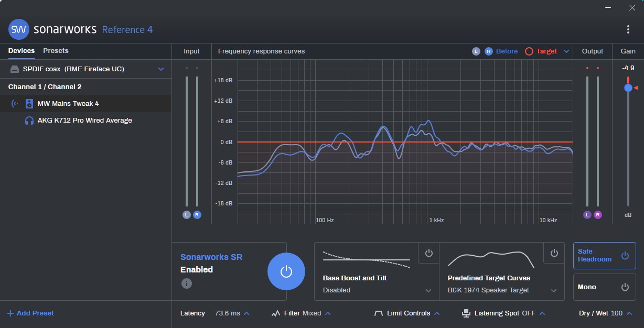Toggle the Sonarworks SR main power button
The image size is (644, 328).
tap(286, 271)
